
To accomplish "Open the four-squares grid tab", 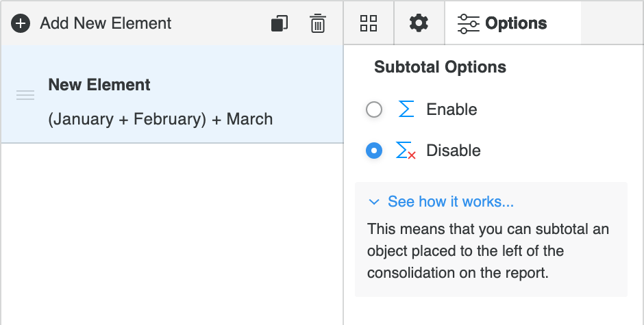I will pyautogui.click(x=369, y=23).
